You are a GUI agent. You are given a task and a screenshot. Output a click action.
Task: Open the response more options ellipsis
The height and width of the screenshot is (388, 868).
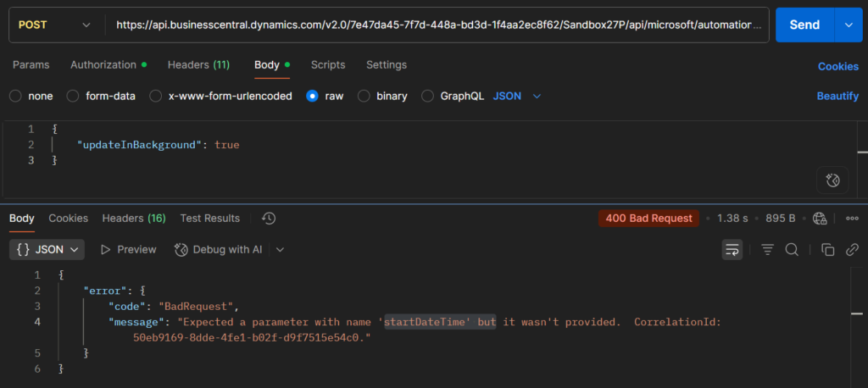(x=852, y=219)
